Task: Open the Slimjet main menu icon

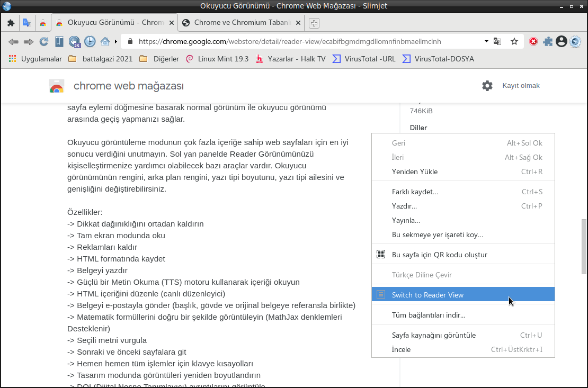Action: tap(575, 42)
